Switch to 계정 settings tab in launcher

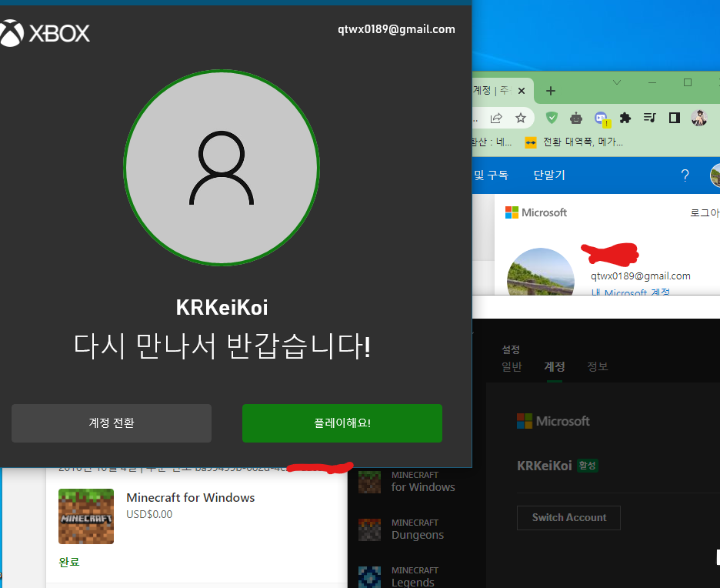(555, 366)
